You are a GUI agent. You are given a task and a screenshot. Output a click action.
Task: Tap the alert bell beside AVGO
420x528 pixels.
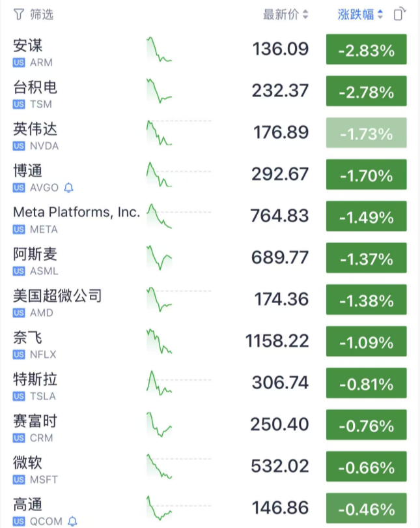pos(69,188)
